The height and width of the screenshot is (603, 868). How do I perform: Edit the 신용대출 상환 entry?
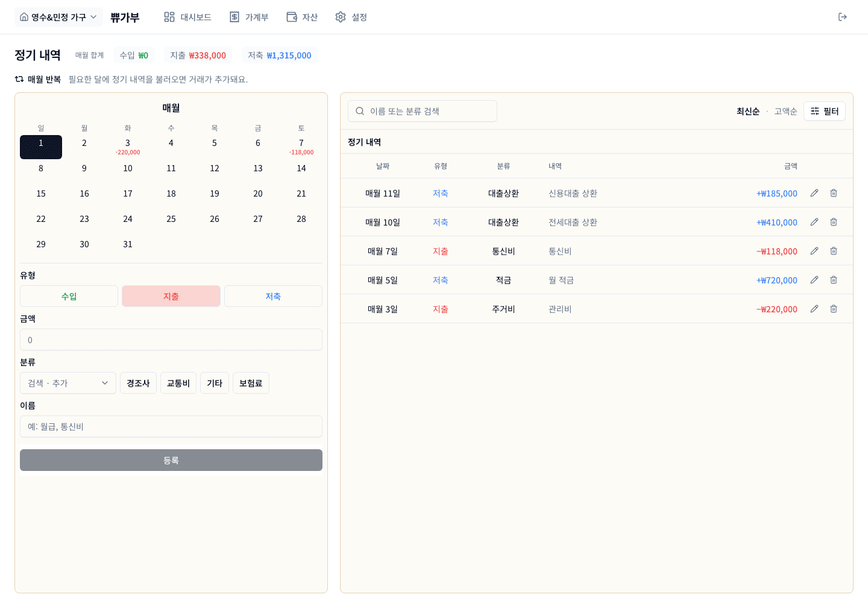(814, 193)
